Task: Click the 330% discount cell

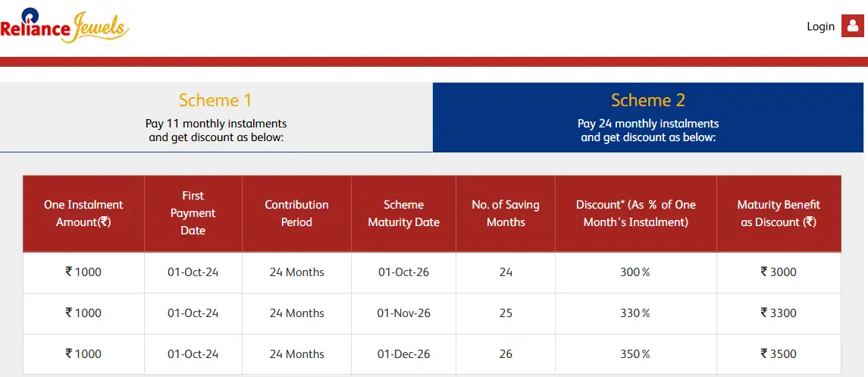Action: click(635, 313)
